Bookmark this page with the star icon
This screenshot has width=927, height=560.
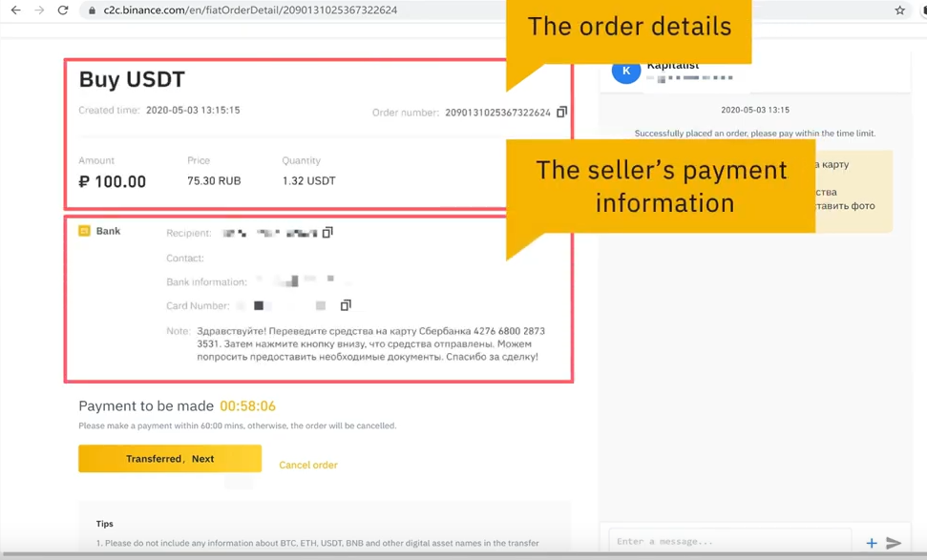[899, 10]
